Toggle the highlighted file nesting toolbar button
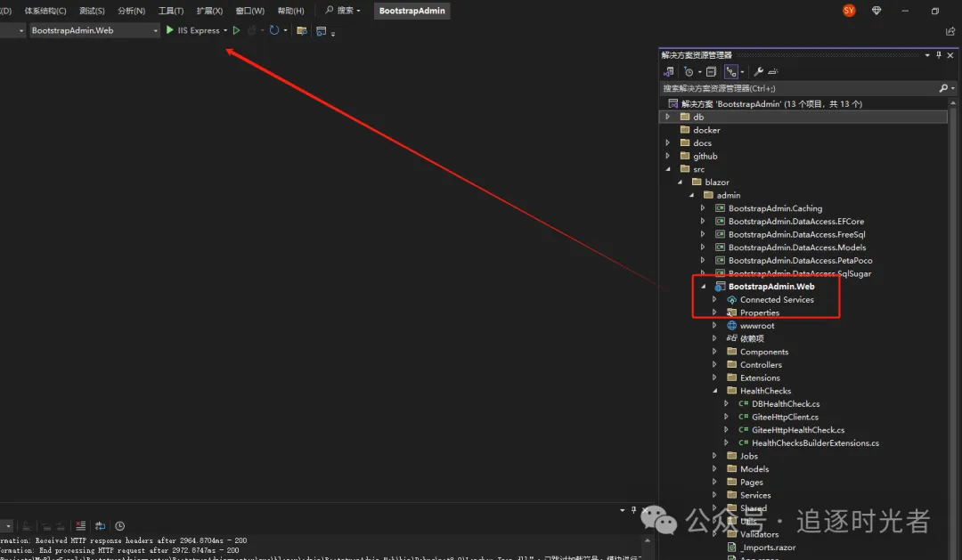The width and height of the screenshot is (962, 560). pyautogui.click(x=730, y=72)
